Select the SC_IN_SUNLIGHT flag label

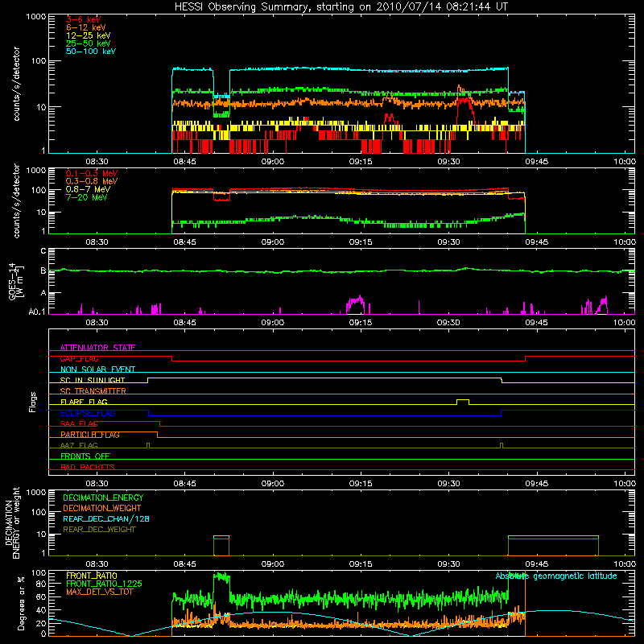pos(93,380)
